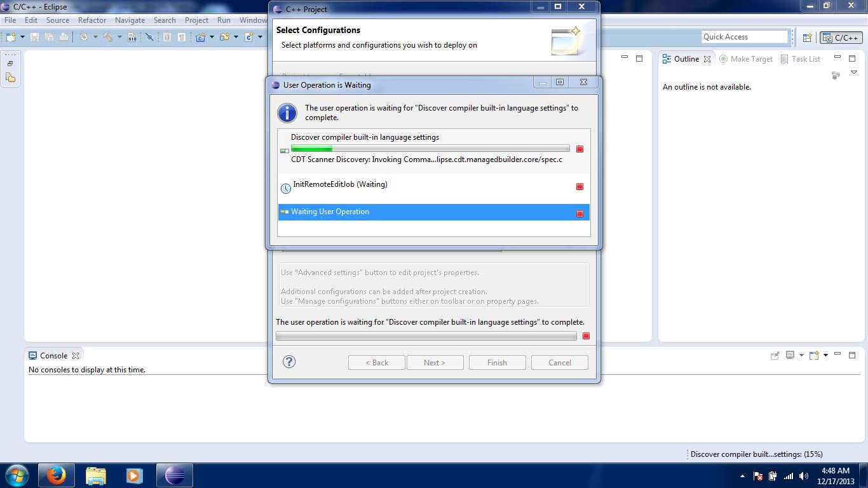This screenshot has width=868, height=488.
Task: Click the Save toolbar icon
Action: tap(34, 37)
